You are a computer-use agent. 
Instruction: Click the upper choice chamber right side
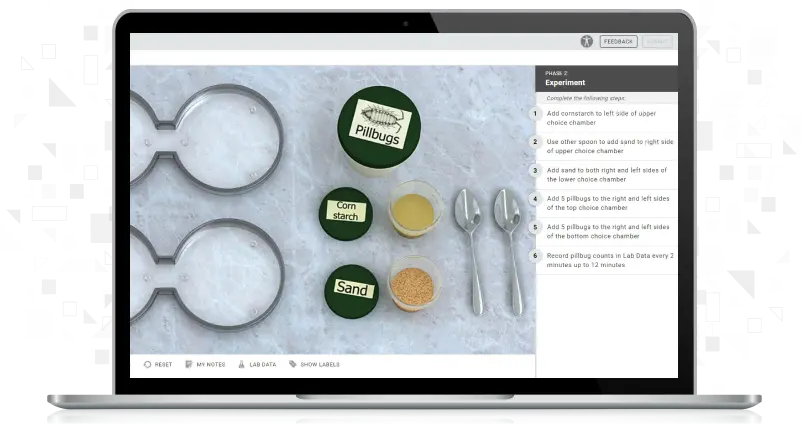coord(228,139)
